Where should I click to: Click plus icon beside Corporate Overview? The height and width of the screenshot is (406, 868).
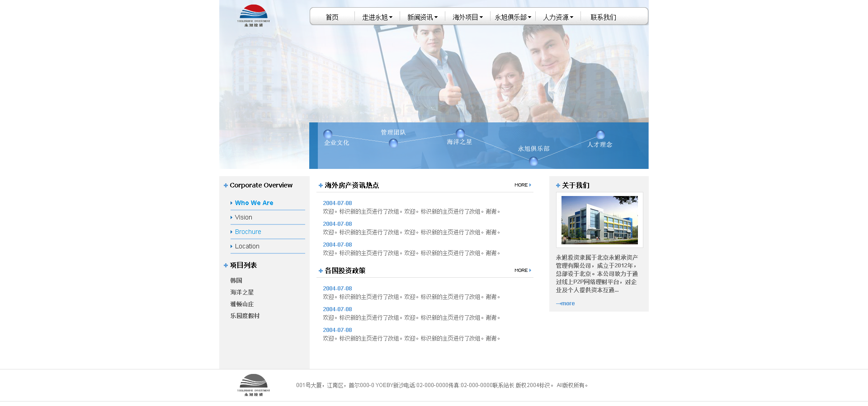[226, 186]
